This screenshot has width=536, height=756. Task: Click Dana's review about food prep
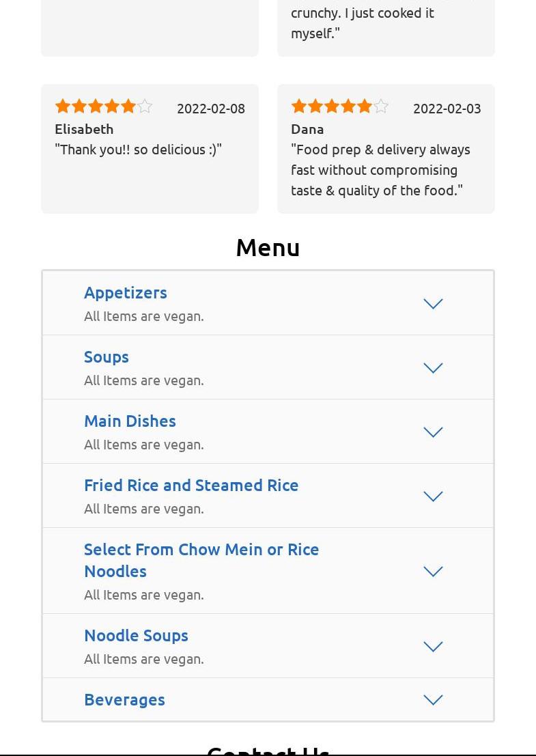(x=380, y=170)
